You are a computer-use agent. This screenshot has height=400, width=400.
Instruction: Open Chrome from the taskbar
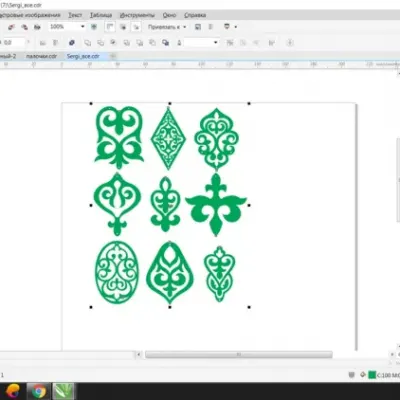(x=38, y=391)
